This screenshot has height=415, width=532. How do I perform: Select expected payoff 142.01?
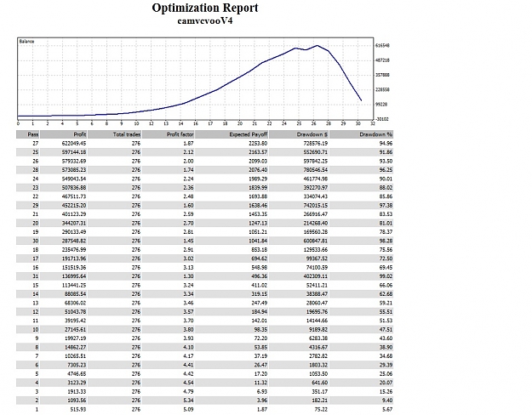pos(260,321)
